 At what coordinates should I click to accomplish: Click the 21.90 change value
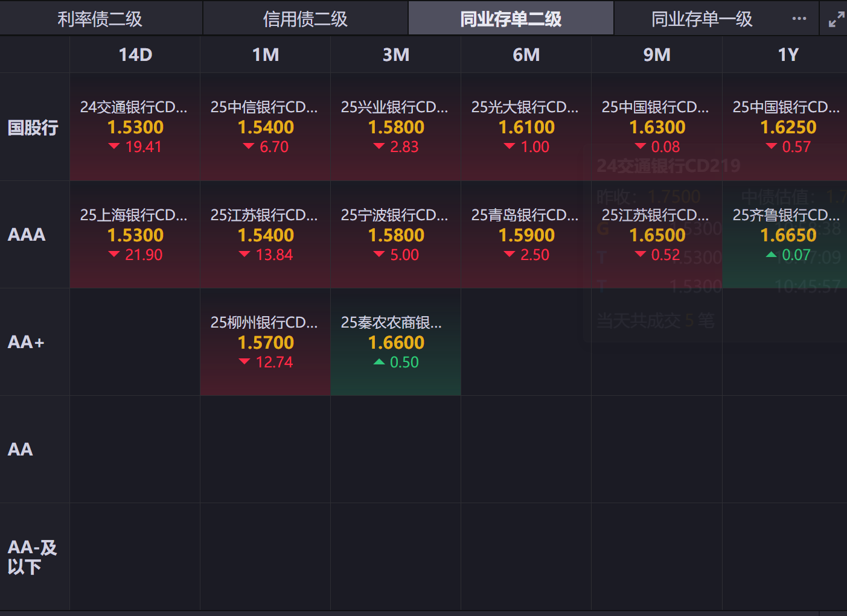click(x=144, y=255)
